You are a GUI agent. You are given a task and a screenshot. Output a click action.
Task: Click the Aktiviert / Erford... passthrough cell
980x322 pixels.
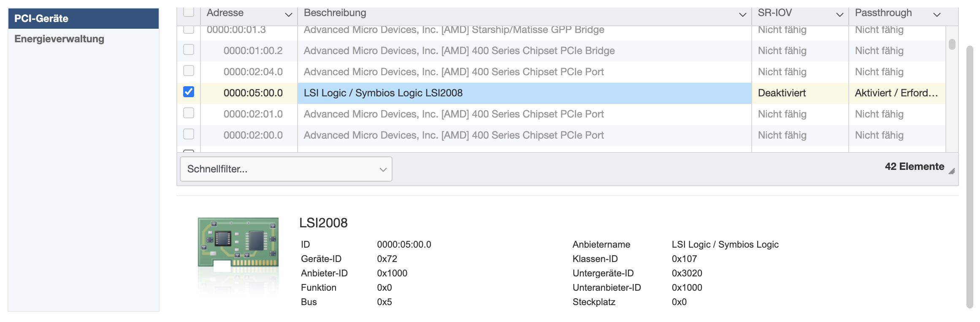(896, 93)
